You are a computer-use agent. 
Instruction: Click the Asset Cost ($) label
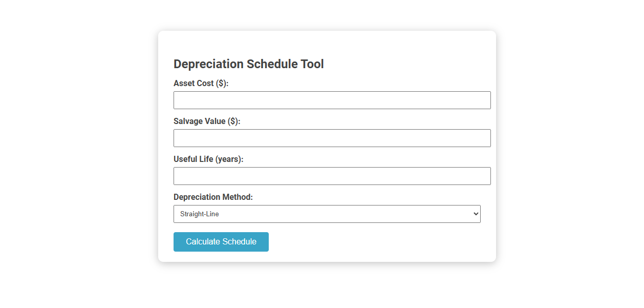[201, 83]
